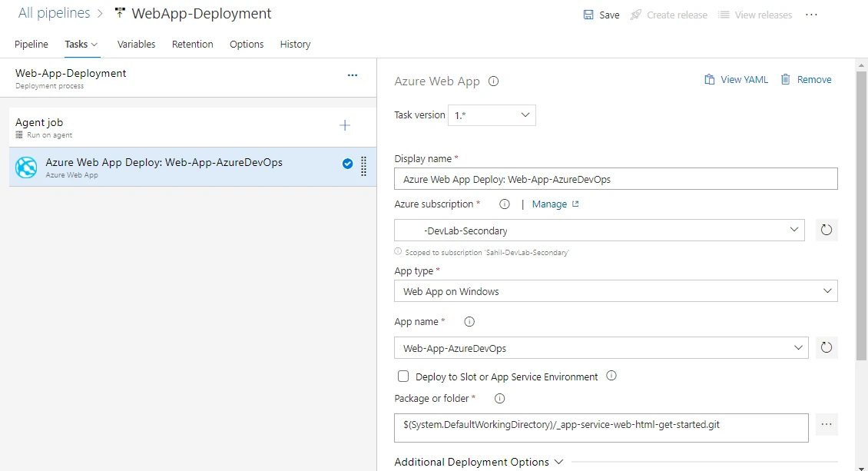Switch to the Variables tab
868x471 pixels.
point(136,45)
